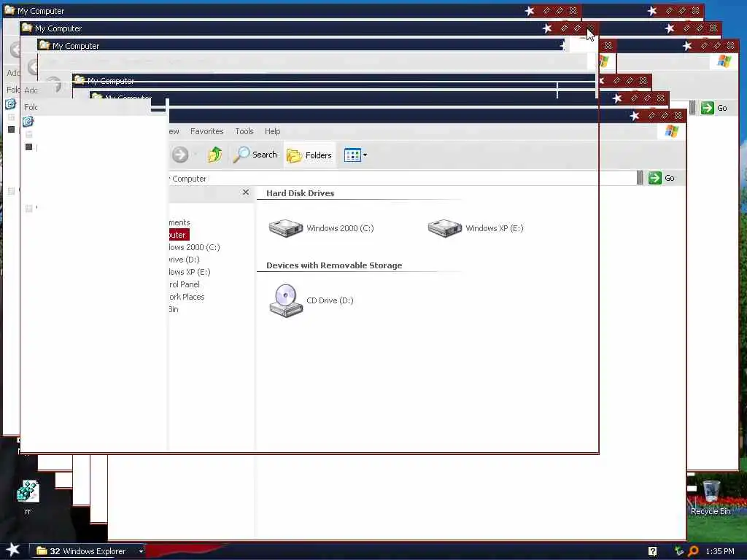Toggle the Folders pane button
Image resolution: width=747 pixels, height=560 pixels.
pos(309,155)
